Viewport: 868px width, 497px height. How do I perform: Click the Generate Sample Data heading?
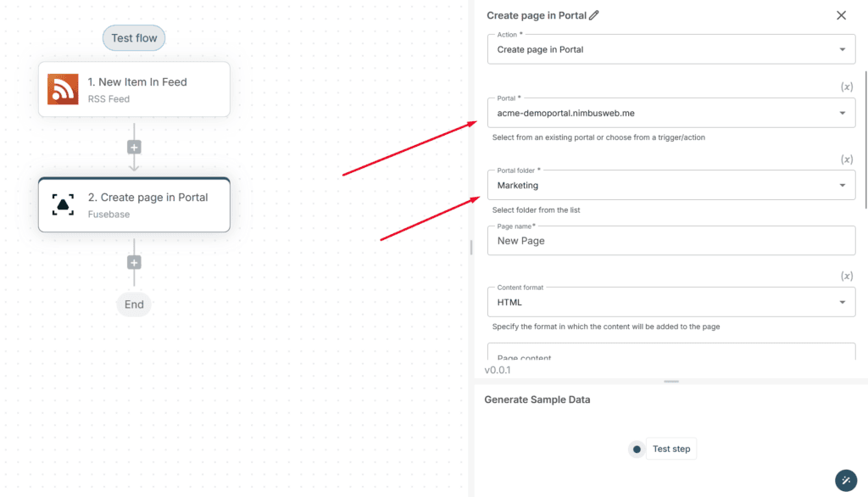tap(537, 399)
